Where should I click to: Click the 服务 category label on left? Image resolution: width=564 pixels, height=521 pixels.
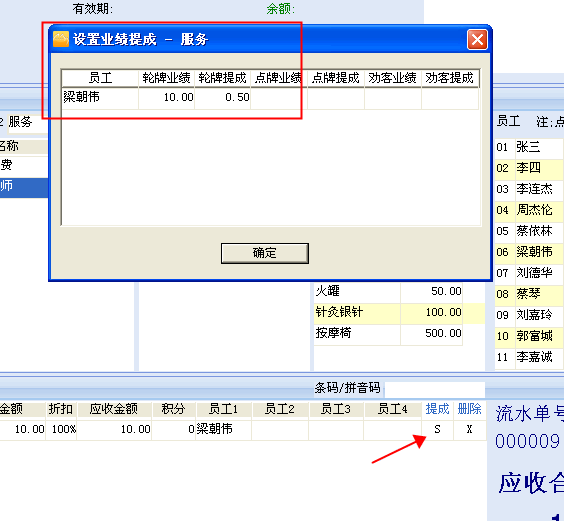[x=21, y=122]
